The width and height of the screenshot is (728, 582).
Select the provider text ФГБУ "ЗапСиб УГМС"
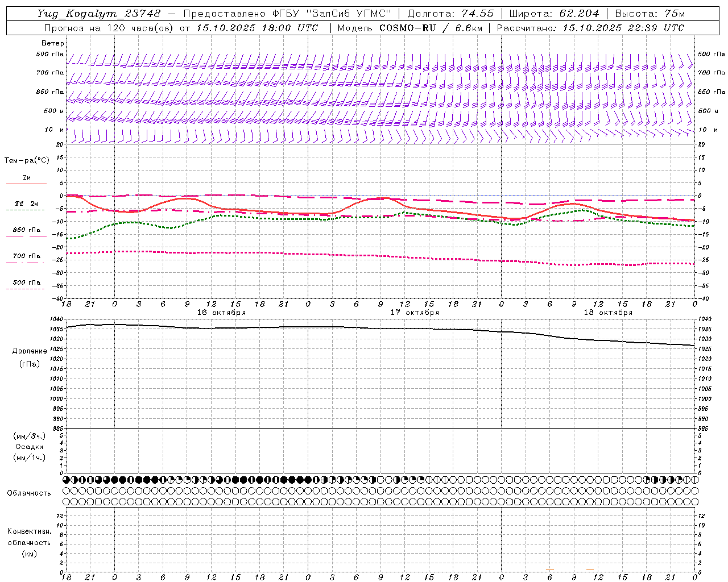click(332, 14)
